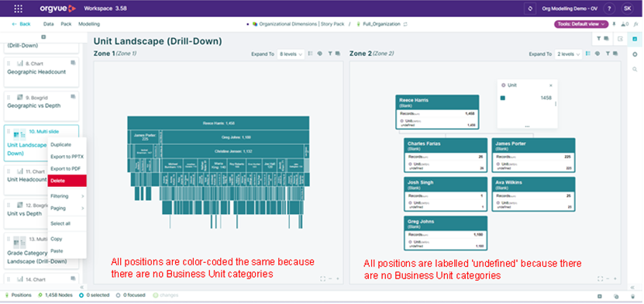644x304 pixels.
Task: Open Zone 1 Expand To 8 levels dropdown
Action: (x=291, y=54)
